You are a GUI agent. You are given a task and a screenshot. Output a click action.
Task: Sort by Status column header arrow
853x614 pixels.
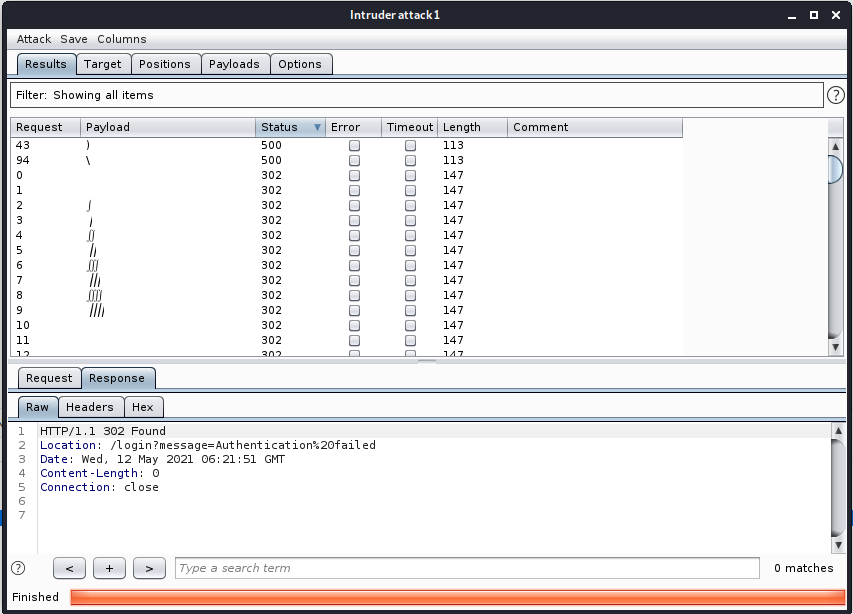pyautogui.click(x=317, y=127)
